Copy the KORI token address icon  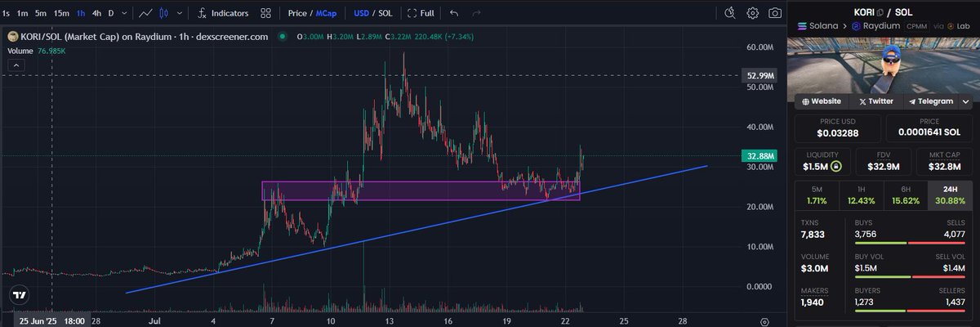click(x=880, y=11)
